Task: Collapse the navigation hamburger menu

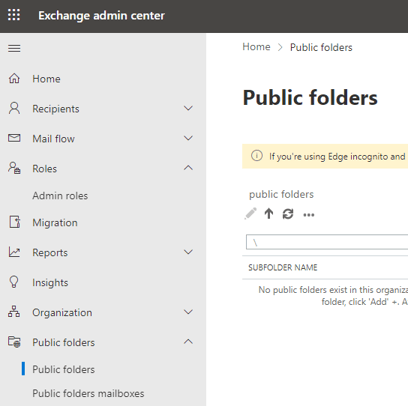Action: (14, 49)
